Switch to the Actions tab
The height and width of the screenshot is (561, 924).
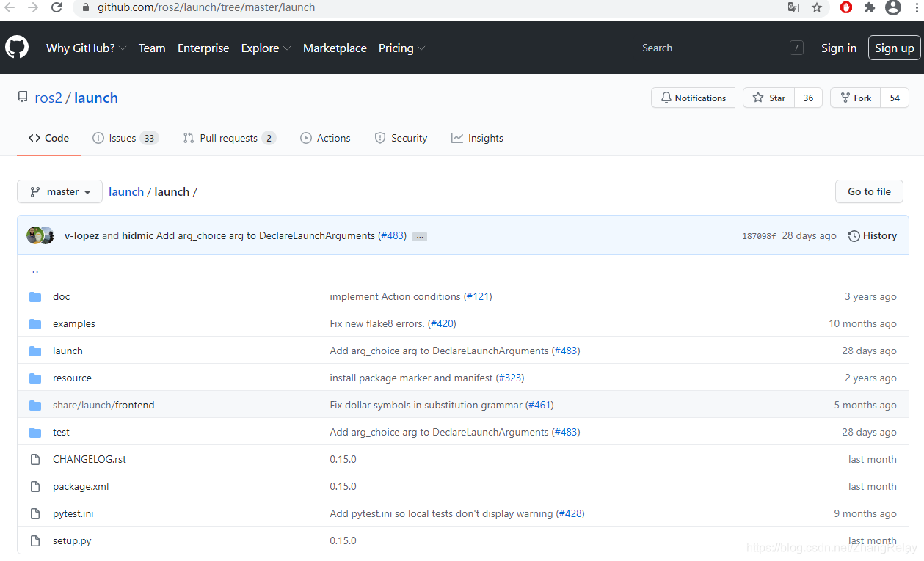325,138
